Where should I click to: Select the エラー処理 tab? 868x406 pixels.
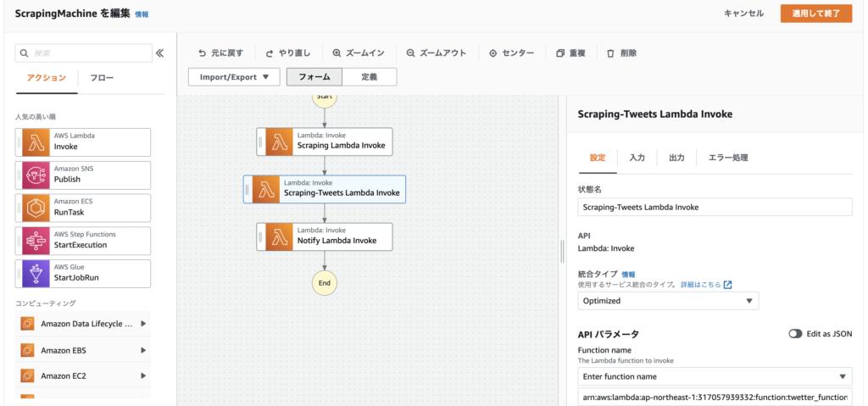[728, 158]
